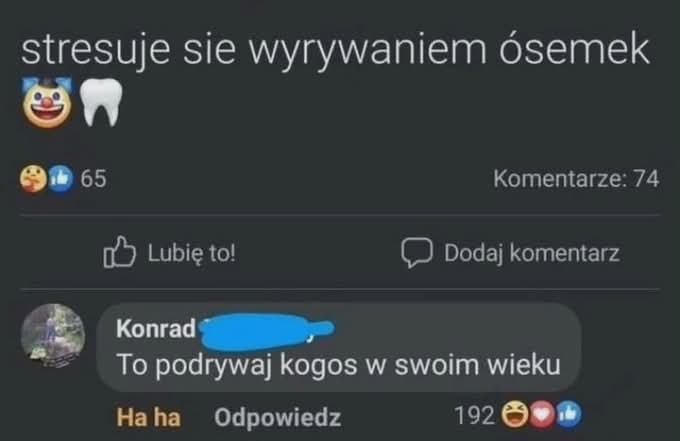Click the laughing reaction emoji on Konrad's comment
680x441 pixels.
pos(515,415)
